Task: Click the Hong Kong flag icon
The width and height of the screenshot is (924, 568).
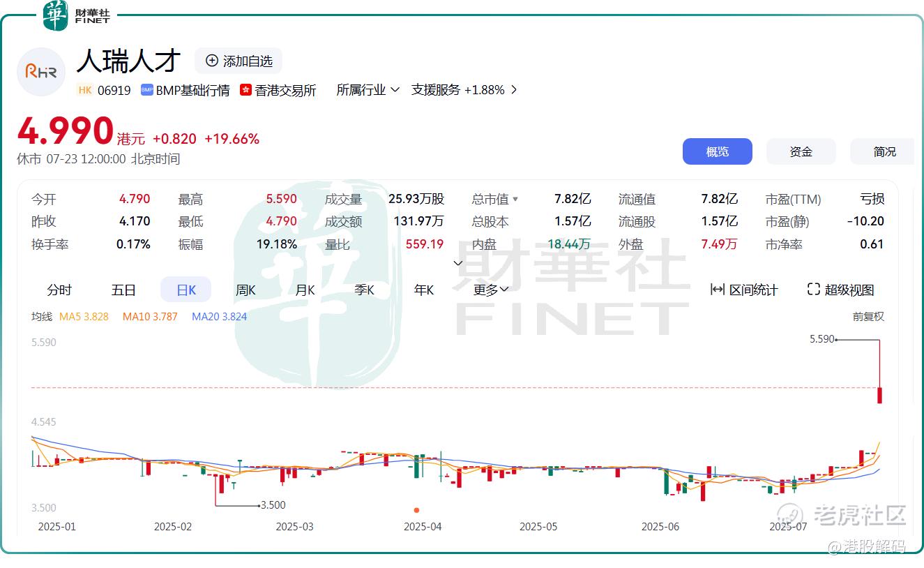Action: (x=245, y=90)
